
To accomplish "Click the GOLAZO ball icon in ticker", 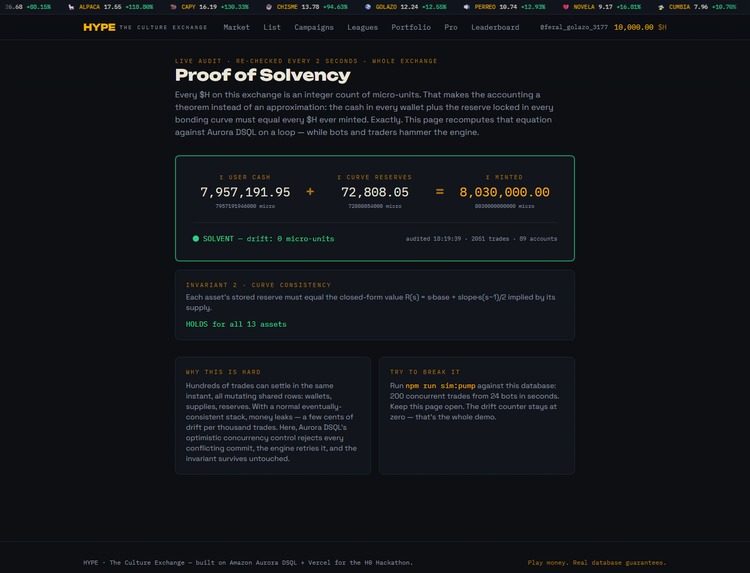I will 367,7.
